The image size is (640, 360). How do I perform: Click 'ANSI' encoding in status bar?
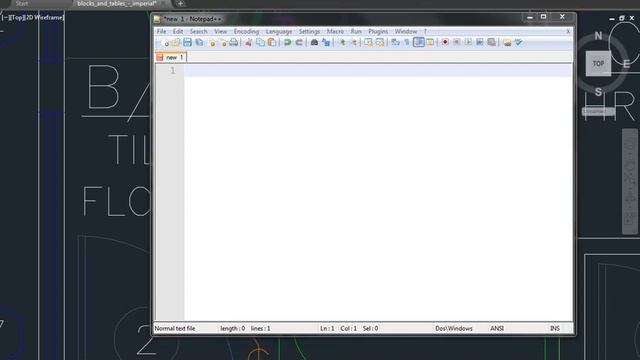pos(497,329)
